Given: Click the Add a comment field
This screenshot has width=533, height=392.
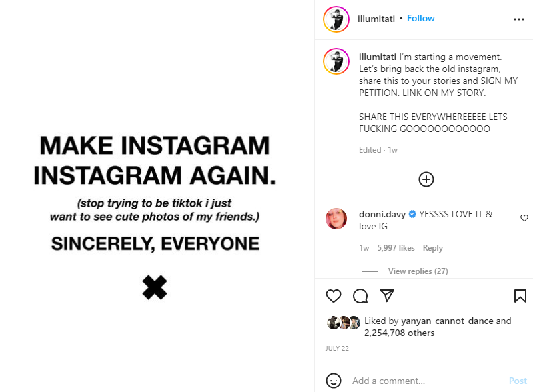Looking at the screenshot, I should pyautogui.click(x=427, y=381).
